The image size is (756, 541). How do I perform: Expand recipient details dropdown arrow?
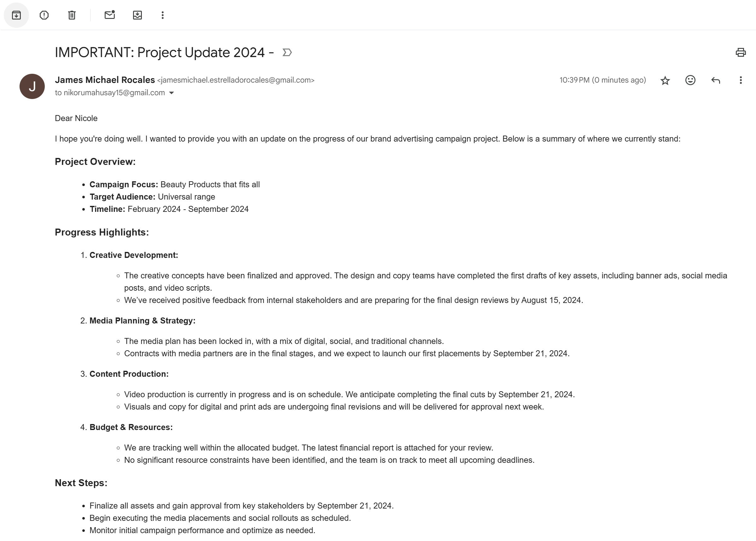(x=172, y=93)
